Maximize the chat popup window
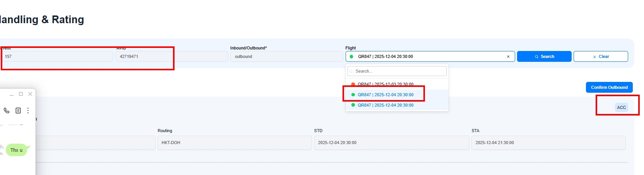Image resolution: width=644 pixels, height=175 pixels. point(21,94)
